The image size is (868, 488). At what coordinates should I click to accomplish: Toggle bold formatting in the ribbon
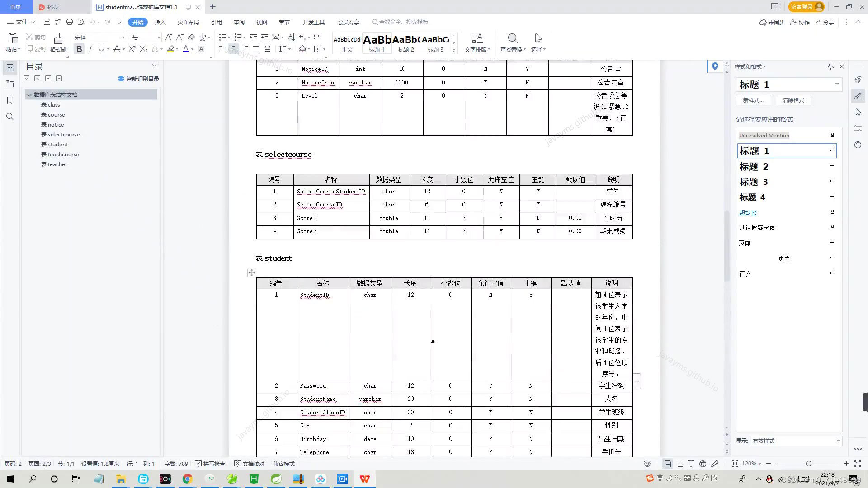tap(79, 49)
